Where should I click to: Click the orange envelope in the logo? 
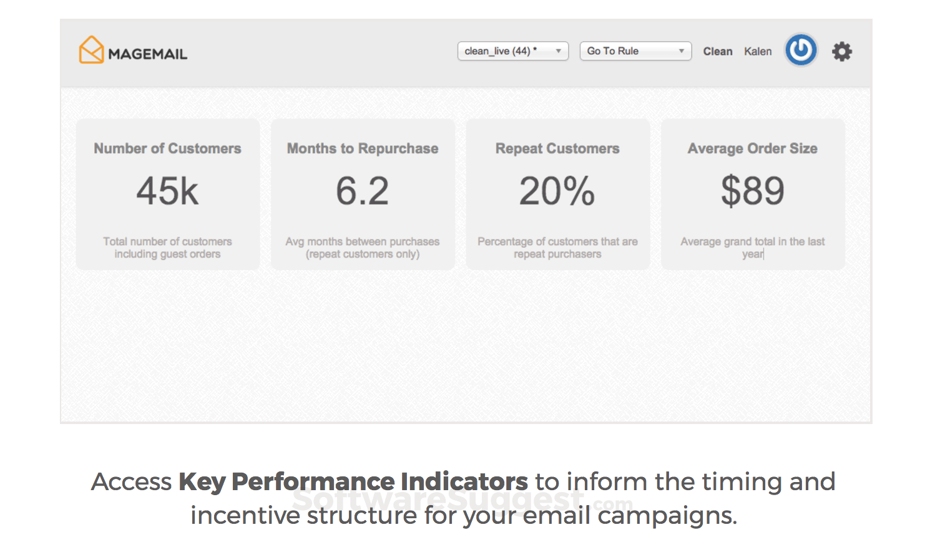point(92,51)
